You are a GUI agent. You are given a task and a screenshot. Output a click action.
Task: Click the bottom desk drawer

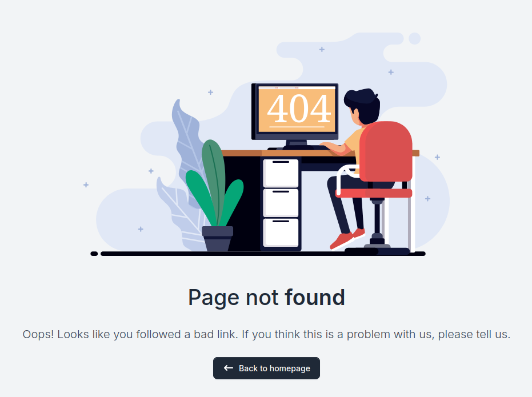(281, 232)
